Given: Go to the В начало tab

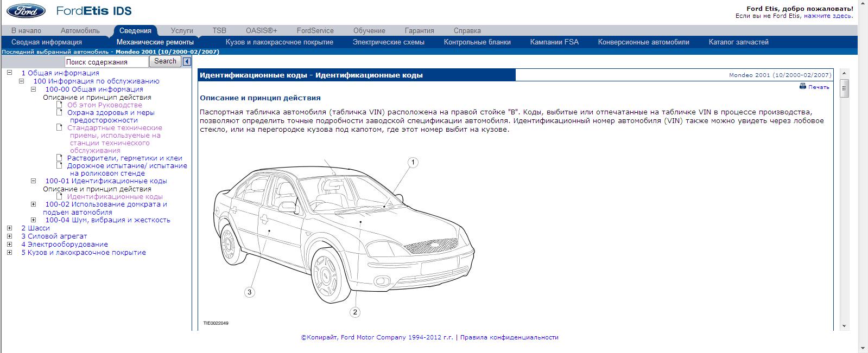Looking at the screenshot, I should click(x=26, y=30).
